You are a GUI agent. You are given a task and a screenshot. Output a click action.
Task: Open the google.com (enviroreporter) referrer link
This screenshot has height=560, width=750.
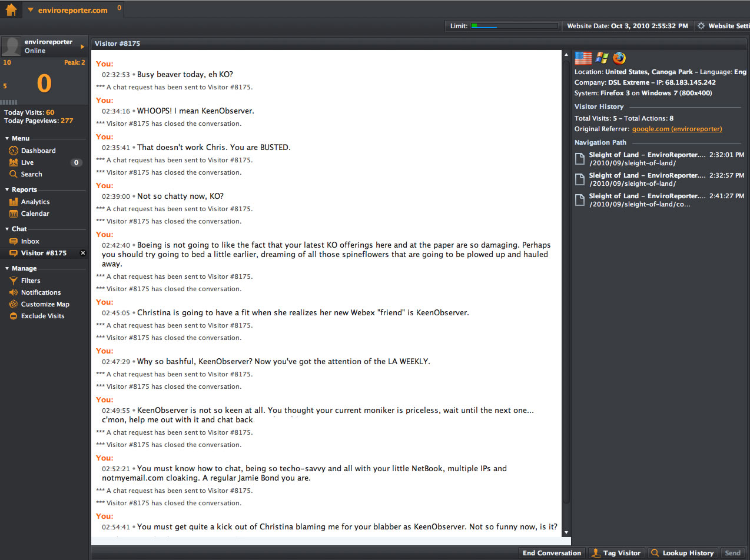[677, 129]
